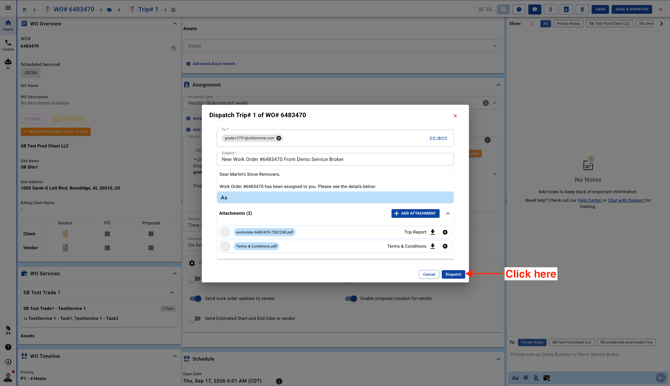670x386 pixels.
Task: Open the hamburger menu
Action: coord(8,8)
